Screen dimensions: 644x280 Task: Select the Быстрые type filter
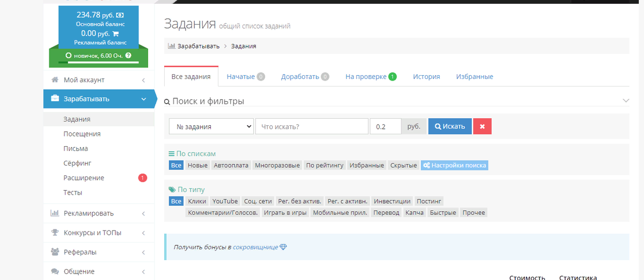click(x=443, y=213)
